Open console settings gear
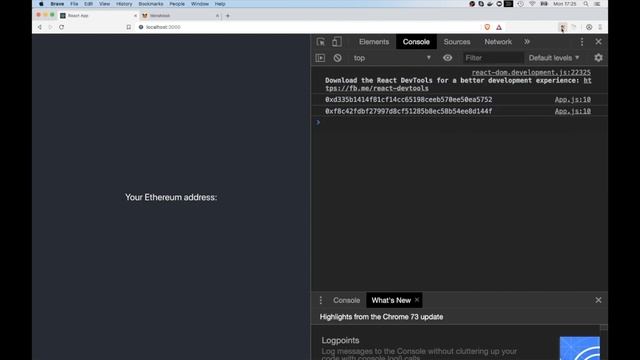Image resolution: width=640 pixels, height=360 pixels. [x=598, y=58]
